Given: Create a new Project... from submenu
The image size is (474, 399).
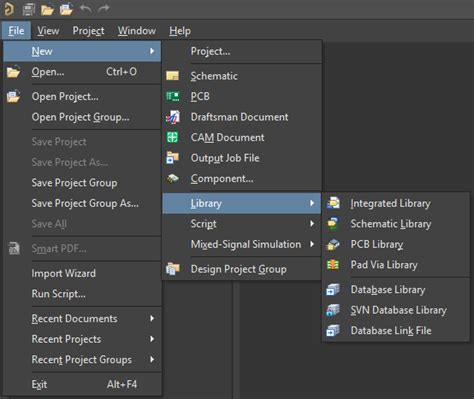Looking at the screenshot, I should pyautogui.click(x=242, y=51).
